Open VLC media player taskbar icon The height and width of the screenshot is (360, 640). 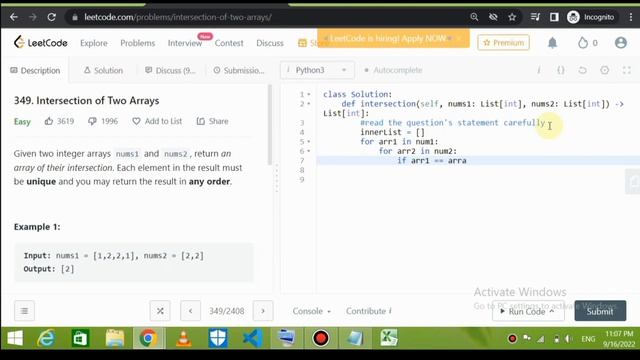click(x=184, y=338)
